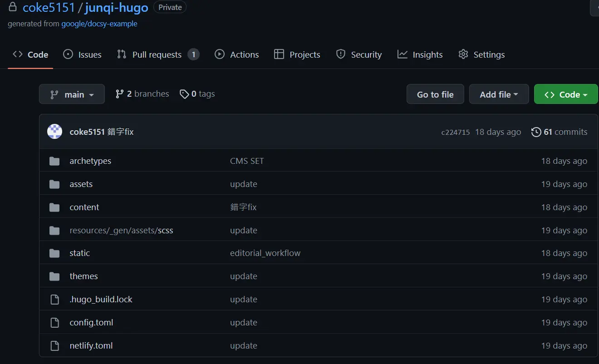Open the latest commit message 錯字fix in header

click(x=121, y=132)
